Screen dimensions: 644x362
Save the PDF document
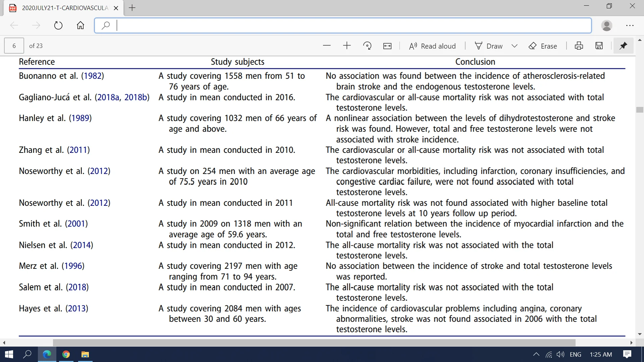[x=599, y=46]
